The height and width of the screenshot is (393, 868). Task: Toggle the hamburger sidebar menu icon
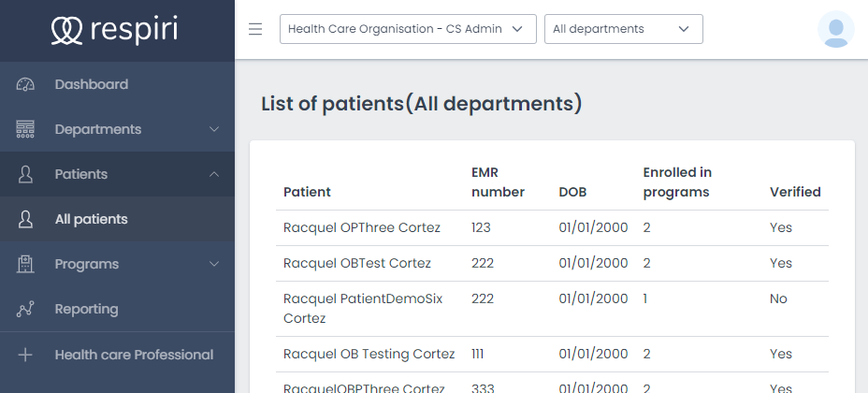tap(255, 29)
